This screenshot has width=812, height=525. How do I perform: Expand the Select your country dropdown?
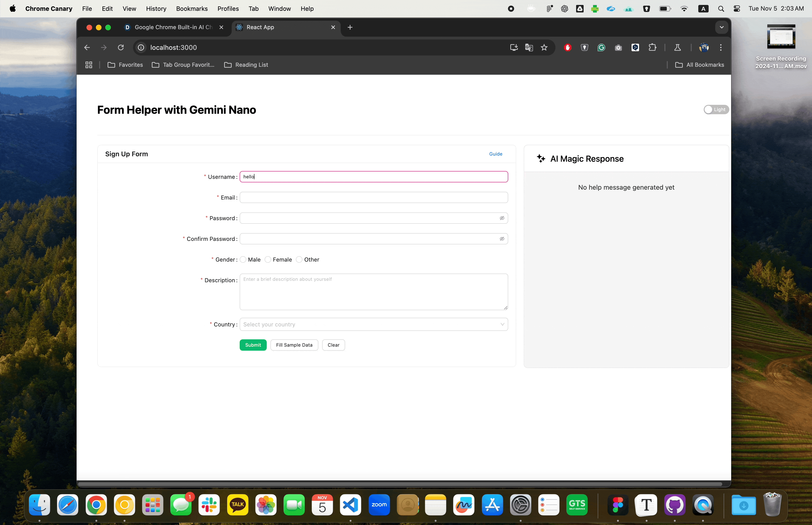click(373, 324)
